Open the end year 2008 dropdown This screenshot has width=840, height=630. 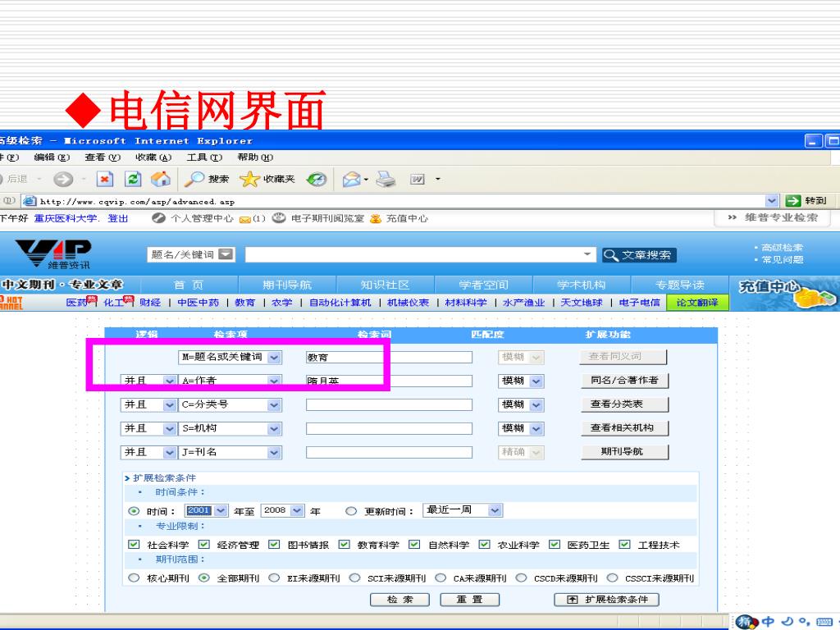[297, 510]
